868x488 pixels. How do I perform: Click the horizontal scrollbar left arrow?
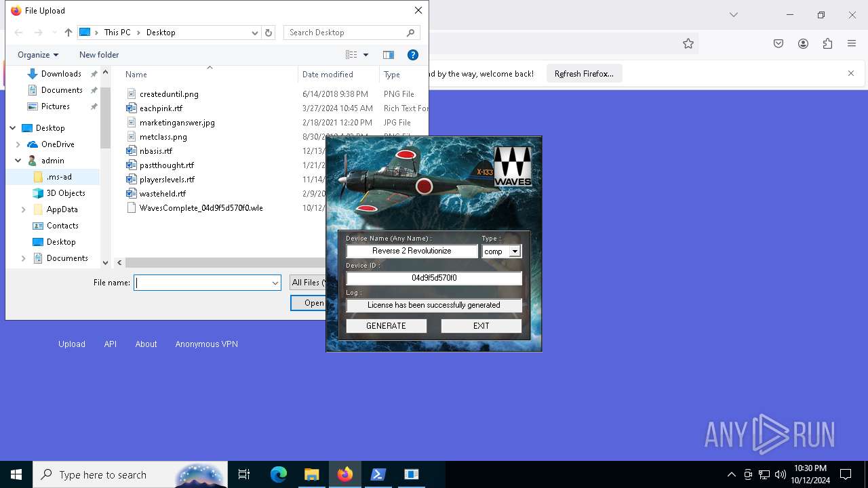(x=119, y=262)
